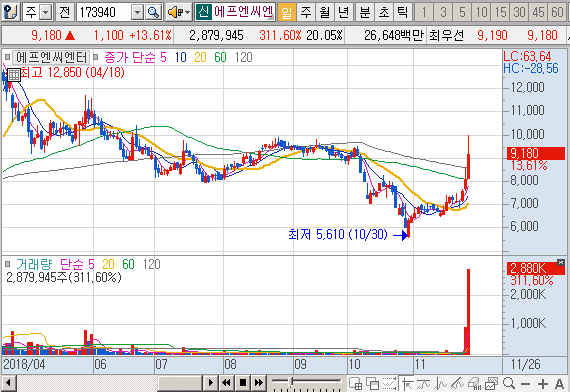
Task: Click the scrollbar left arrow
Action: (8, 383)
